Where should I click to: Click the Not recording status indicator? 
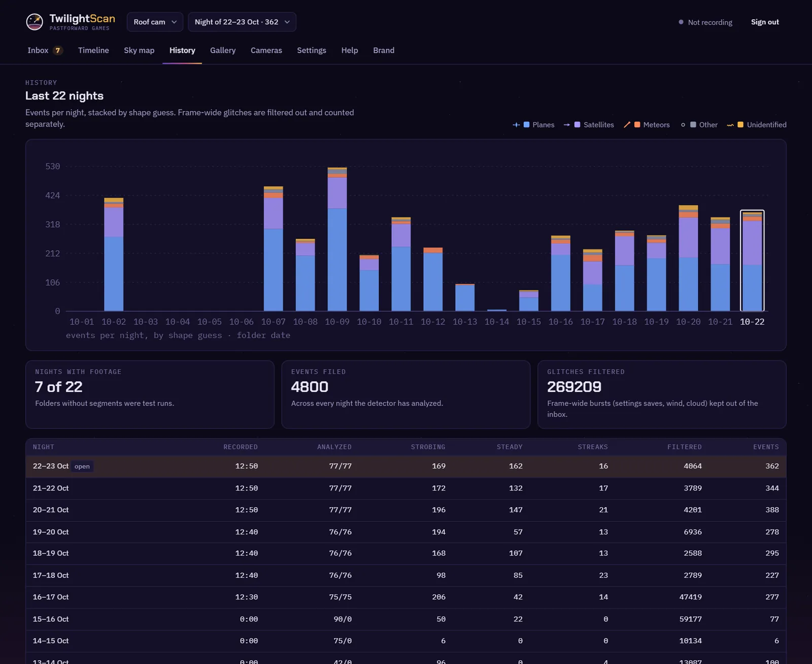click(x=705, y=22)
